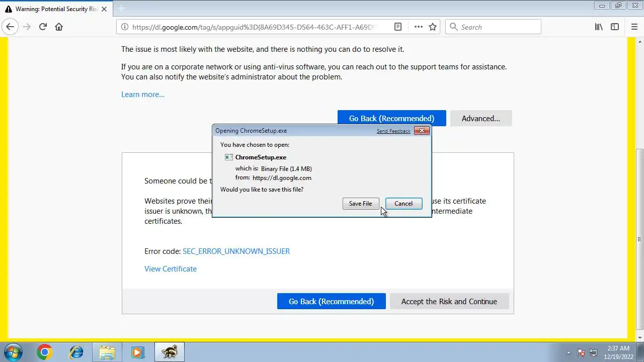Open media player icon on taskbar
The width and height of the screenshot is (644, 362).
138,352
